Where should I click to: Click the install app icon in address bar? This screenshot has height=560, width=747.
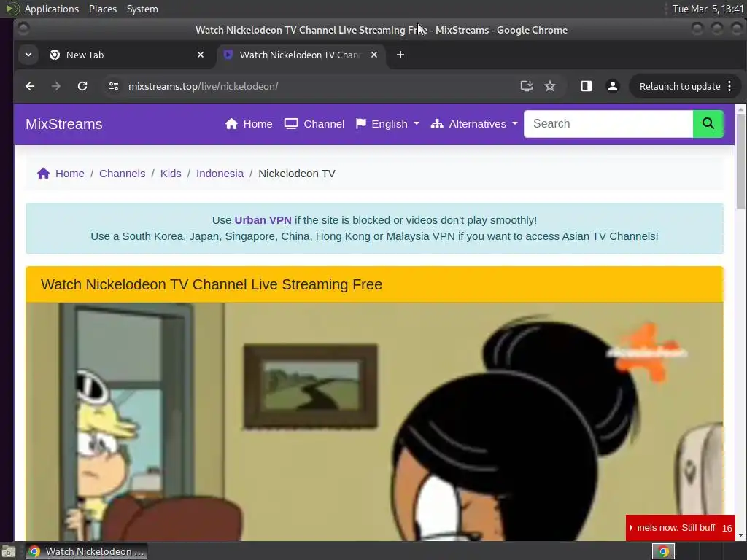click(526, 86)
